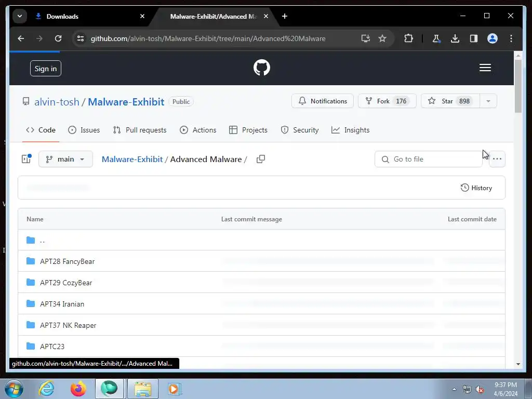Click the network tray icon
The width and height of the screenshot is (532, 399).
tap(467, 389)
